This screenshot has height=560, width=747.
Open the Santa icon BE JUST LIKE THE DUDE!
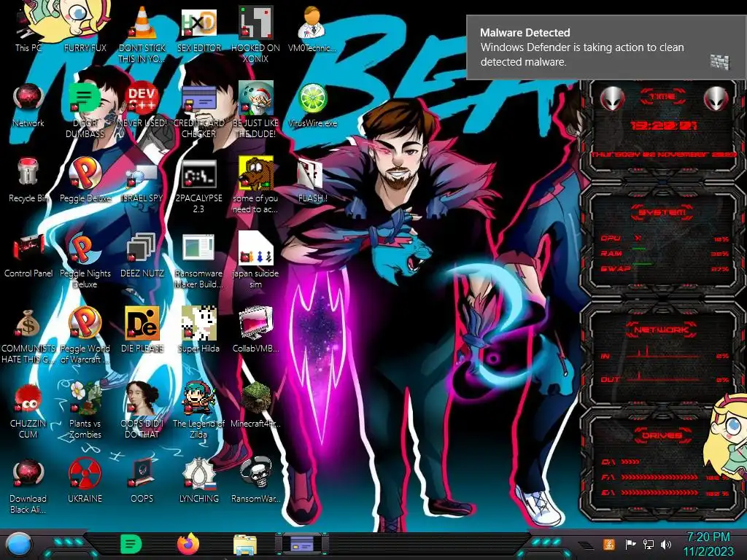click(x=255, y=111)
